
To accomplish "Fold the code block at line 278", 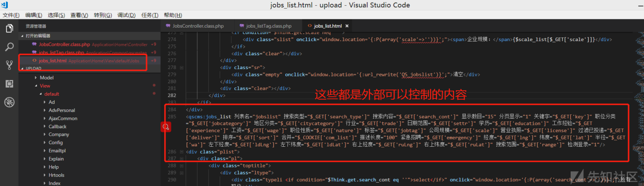I will pos(181,68).
